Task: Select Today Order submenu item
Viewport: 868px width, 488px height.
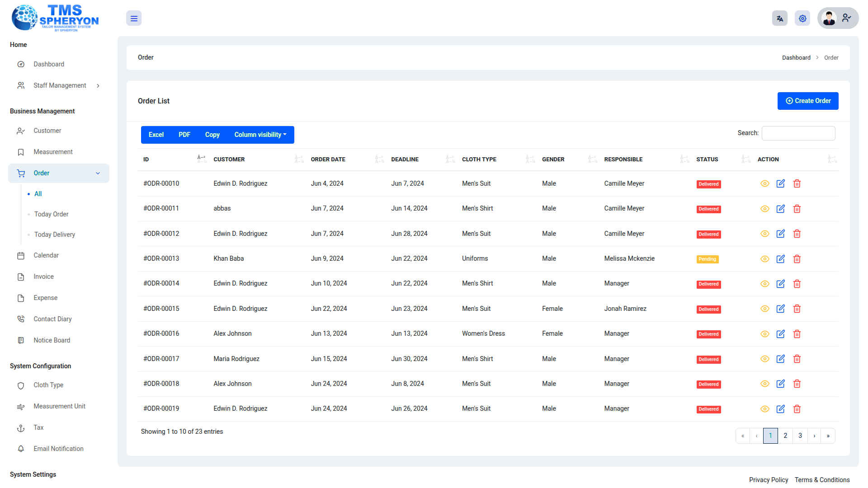Action: pyautogui.click(x=51, y=214)
